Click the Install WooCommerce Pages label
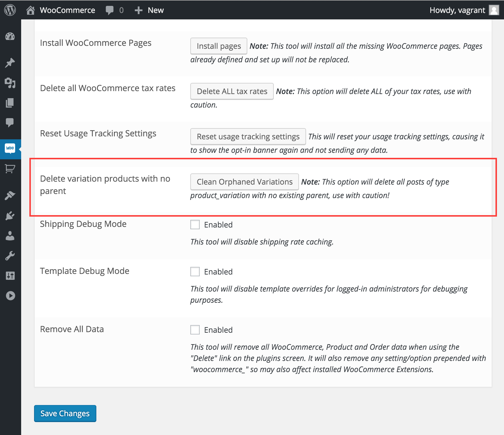Screen dimensions: 504x435 pos(96,43)
